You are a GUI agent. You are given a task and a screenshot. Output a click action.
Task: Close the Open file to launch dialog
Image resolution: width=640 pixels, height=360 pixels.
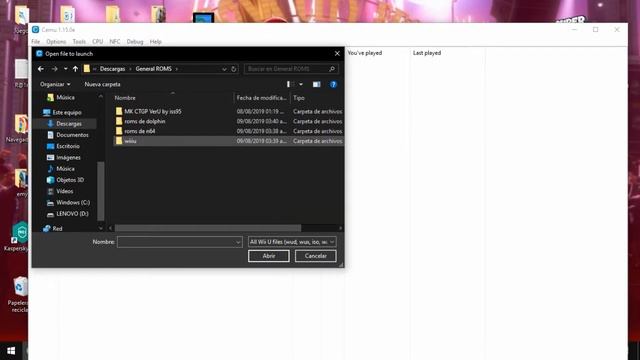[337, 53]
